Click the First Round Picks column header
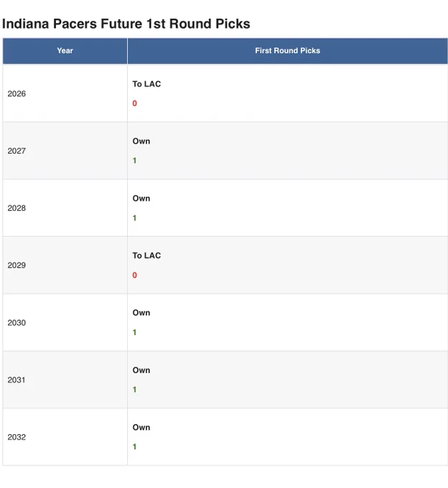Screen dimensions: 448x488 (x=287, y=51)
